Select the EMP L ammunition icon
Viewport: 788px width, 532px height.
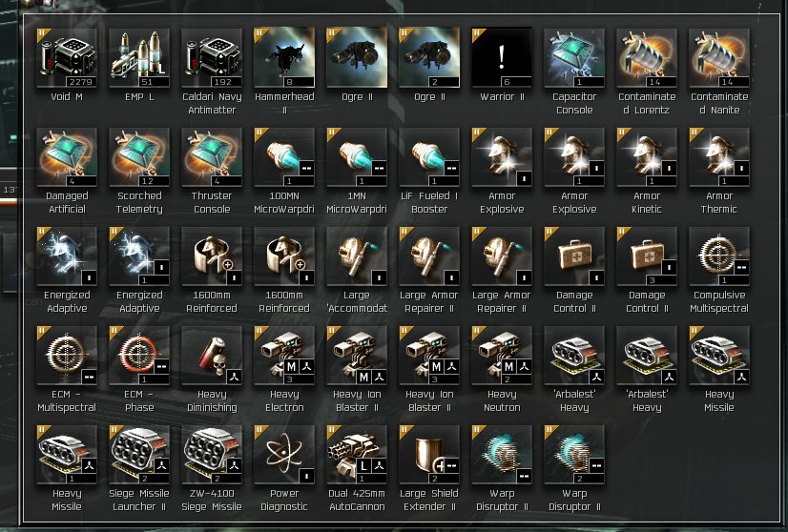point(139,58)
